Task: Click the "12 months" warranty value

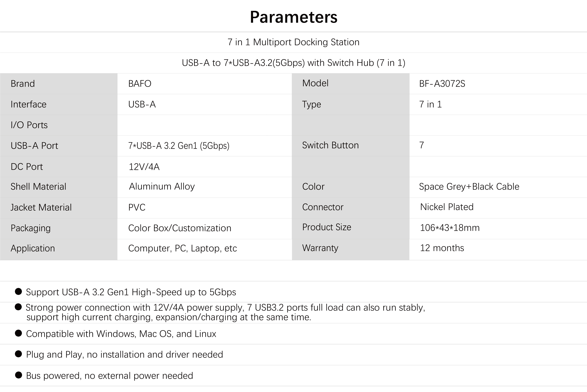Action: (442, 248)
